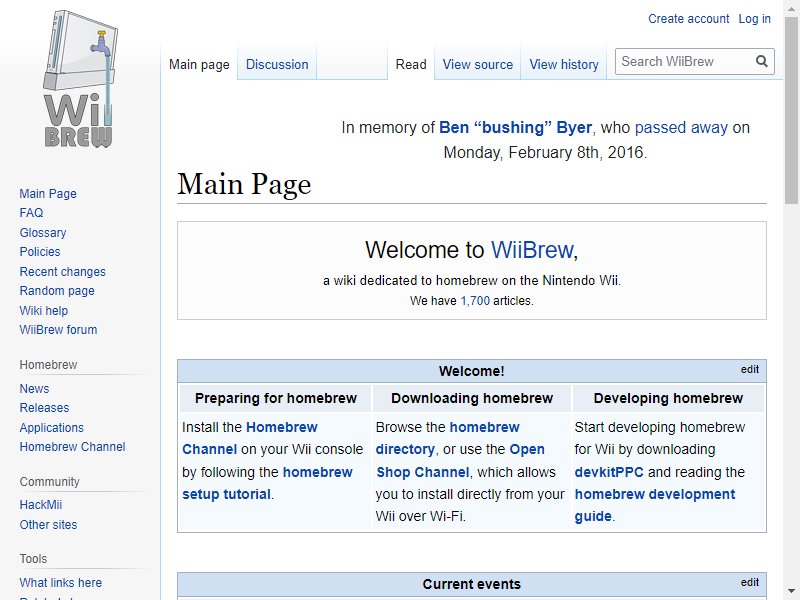
Task: Click the Homebrew sidebar section heading
Action: point(48,365)
